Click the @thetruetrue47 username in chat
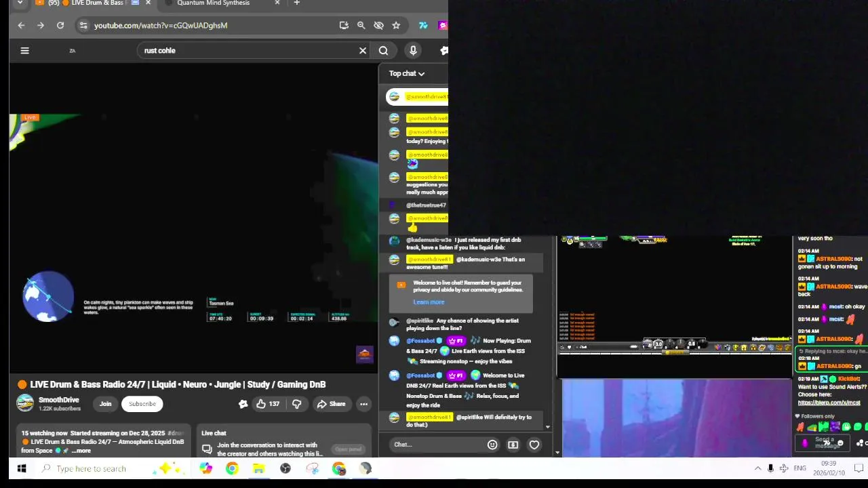This screenshot has width=868, height=488. point(426,205)
